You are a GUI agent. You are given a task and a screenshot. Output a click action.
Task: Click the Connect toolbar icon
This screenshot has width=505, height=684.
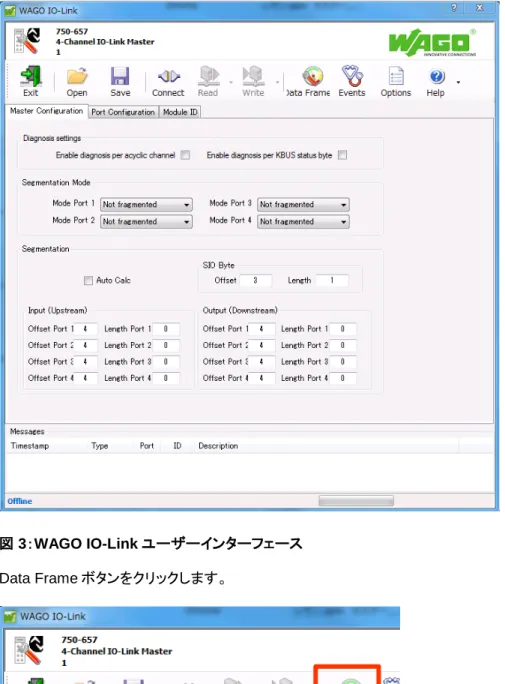pyautogui.click(x=168, y=81)
